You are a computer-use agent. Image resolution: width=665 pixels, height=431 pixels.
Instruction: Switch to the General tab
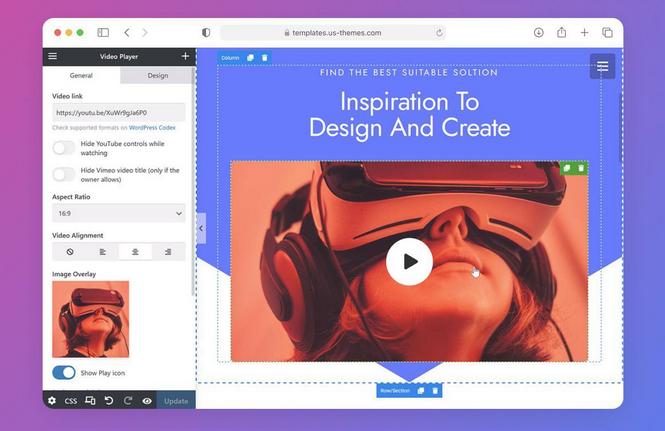pyautogui.click(x=81, y=75)
